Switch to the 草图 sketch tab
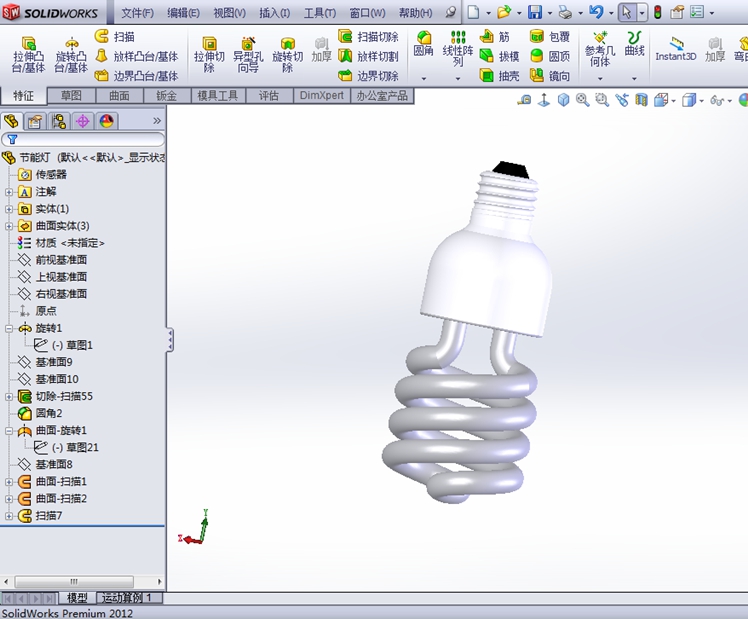Viewport: 748px width, 619px height. 71,95
